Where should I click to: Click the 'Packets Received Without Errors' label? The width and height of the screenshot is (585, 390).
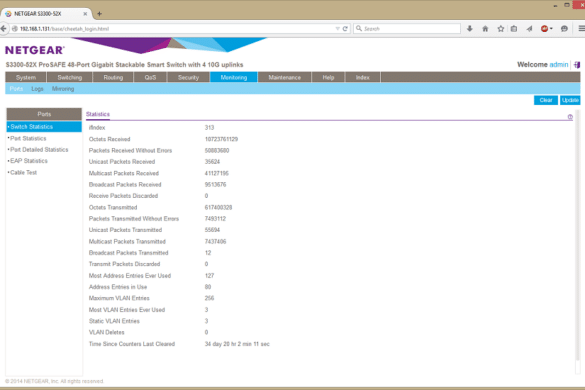130,150
